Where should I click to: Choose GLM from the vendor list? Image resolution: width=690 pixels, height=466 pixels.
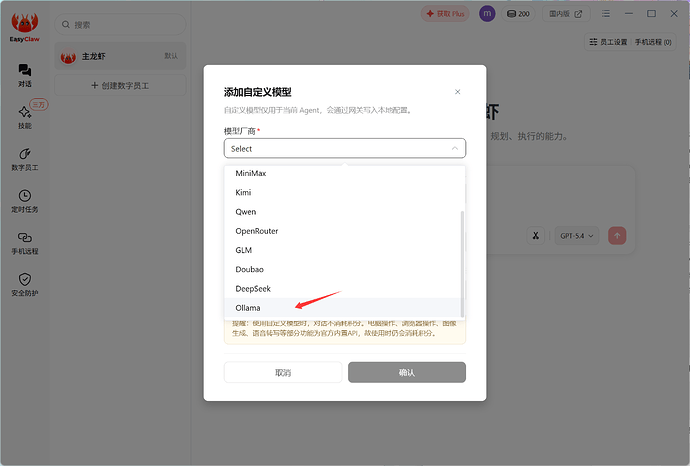pos(342,250)
